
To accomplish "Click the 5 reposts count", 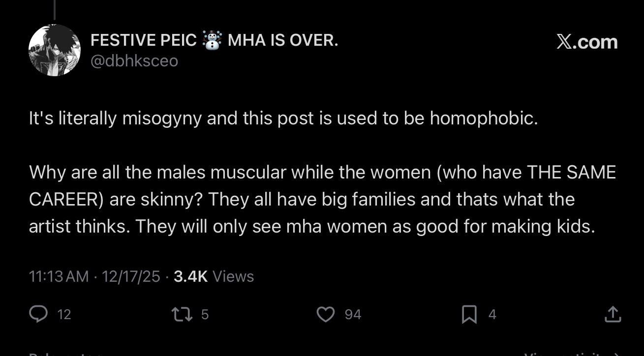I will 205,314.
